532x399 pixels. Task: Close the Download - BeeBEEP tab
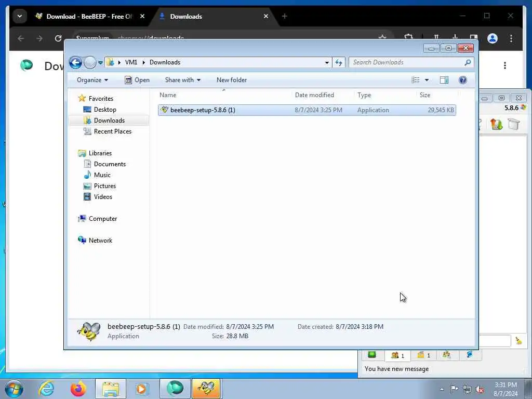[x=142, y=16]
